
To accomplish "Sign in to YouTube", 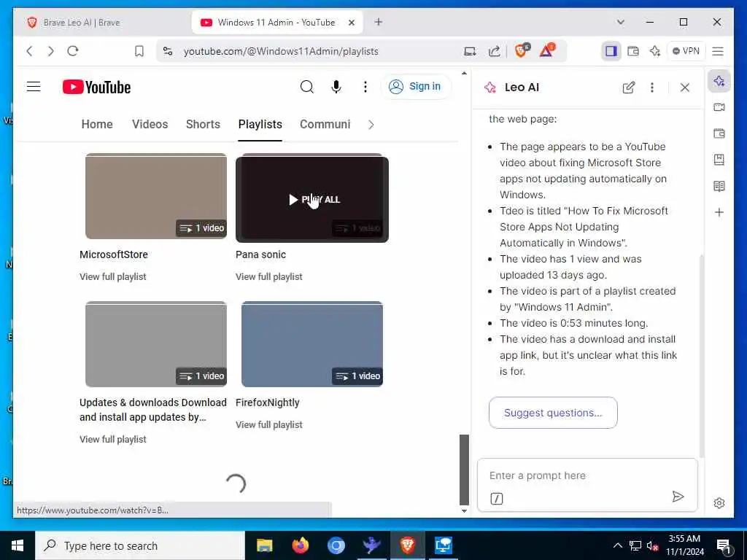I will (x=415, y=87).
